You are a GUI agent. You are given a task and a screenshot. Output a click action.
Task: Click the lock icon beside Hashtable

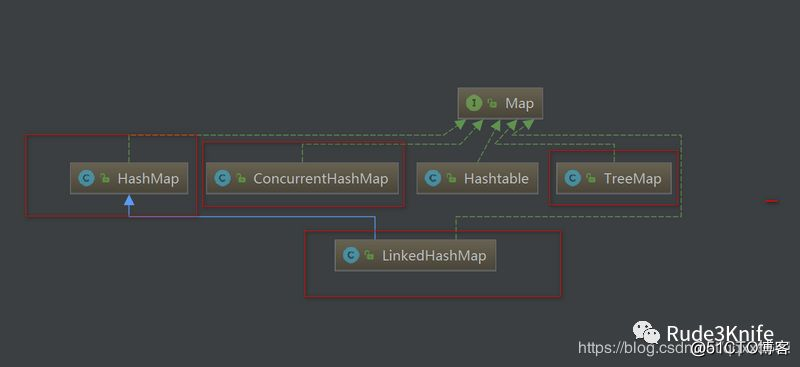tap(451, 179)
